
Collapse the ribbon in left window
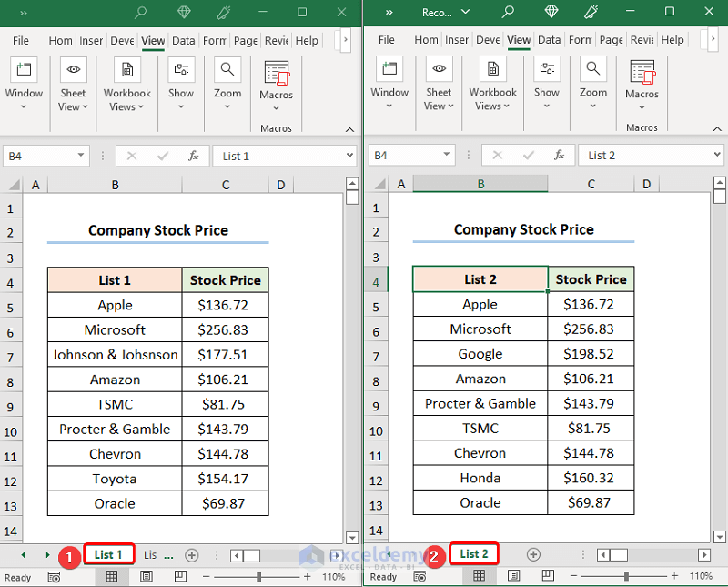[x=350, y=129]
